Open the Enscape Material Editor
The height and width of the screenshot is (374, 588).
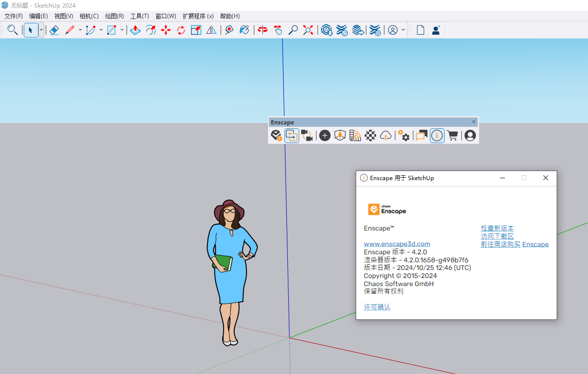371,135
